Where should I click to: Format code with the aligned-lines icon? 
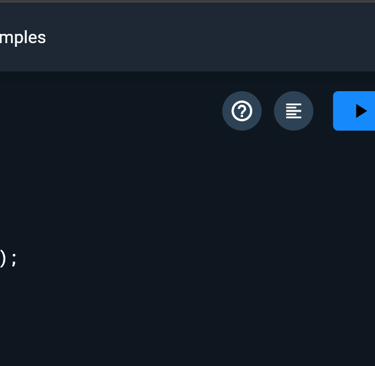[293, 111]
